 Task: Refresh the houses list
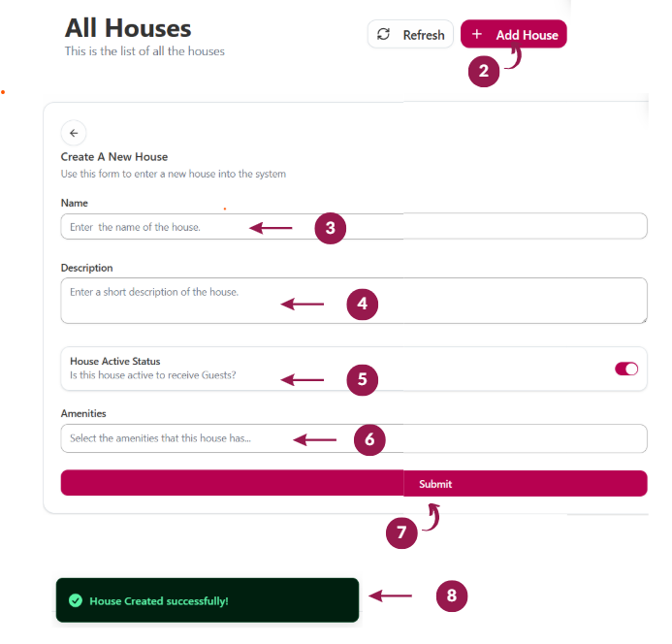pyautogui.click(x=410, y=35)
